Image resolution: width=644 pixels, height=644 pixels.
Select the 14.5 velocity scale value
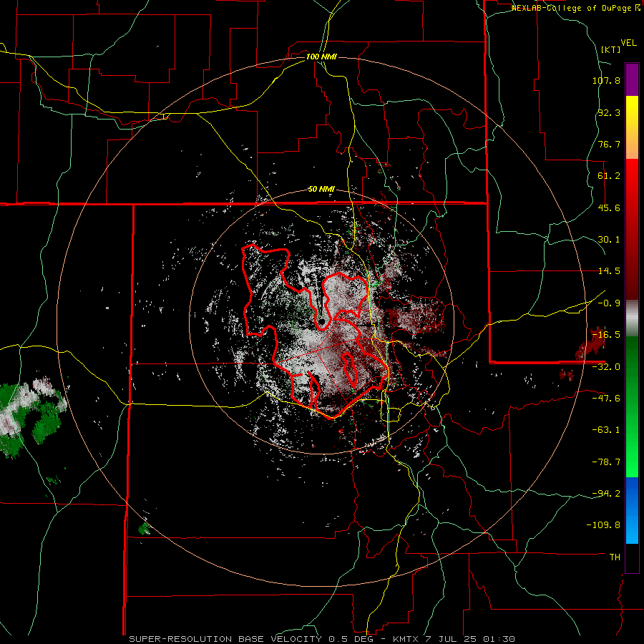tap(609, 271)
